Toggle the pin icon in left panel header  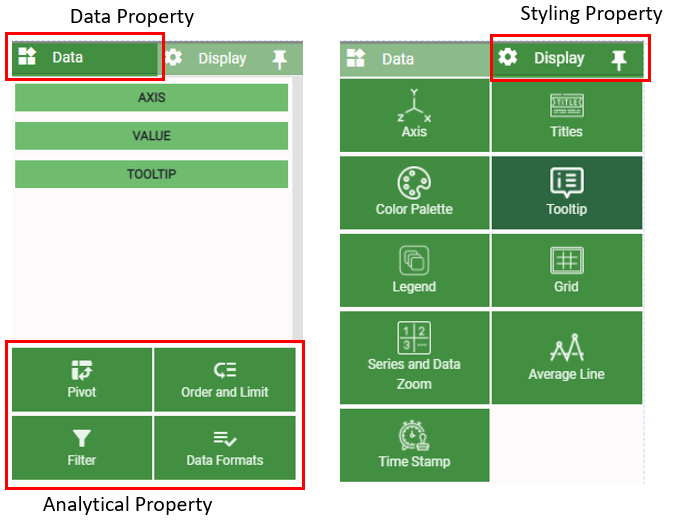pyautogui.click(x=279, y=60)
